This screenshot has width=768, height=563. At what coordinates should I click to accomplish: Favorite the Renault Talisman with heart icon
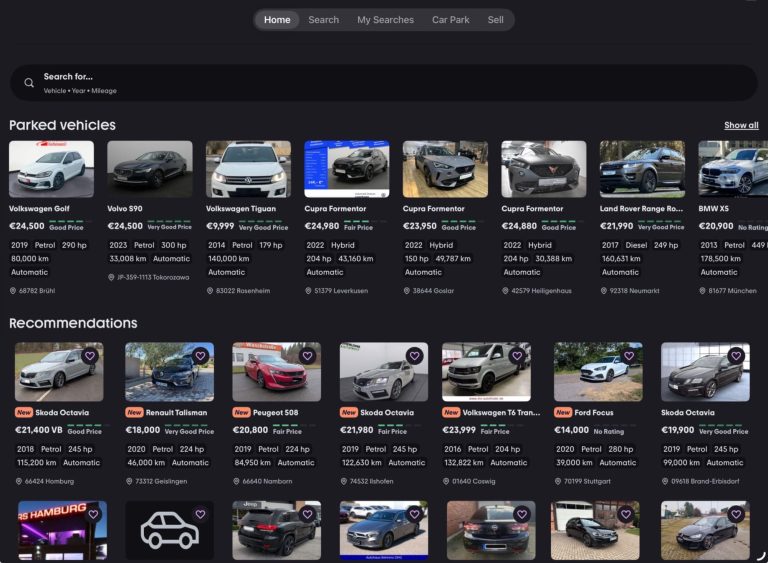point(200,355)
